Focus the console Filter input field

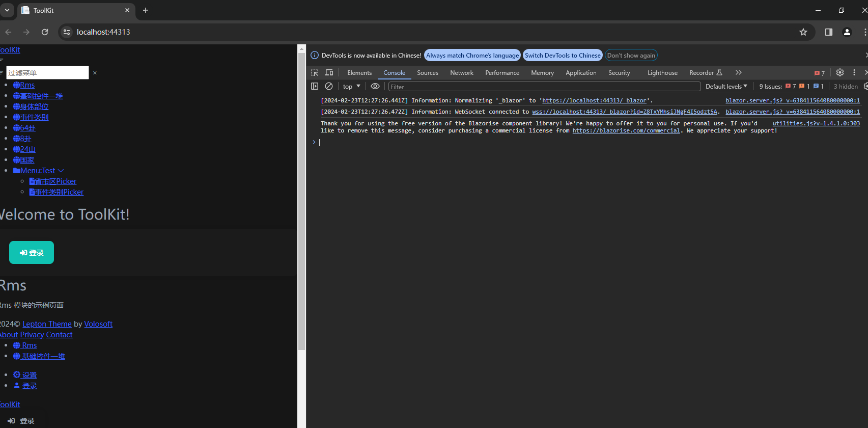pyautogui.click(x=544, y=87)
